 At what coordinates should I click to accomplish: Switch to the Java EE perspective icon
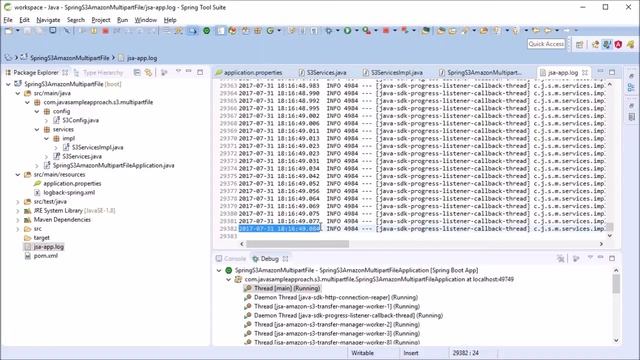coord(596,44)
